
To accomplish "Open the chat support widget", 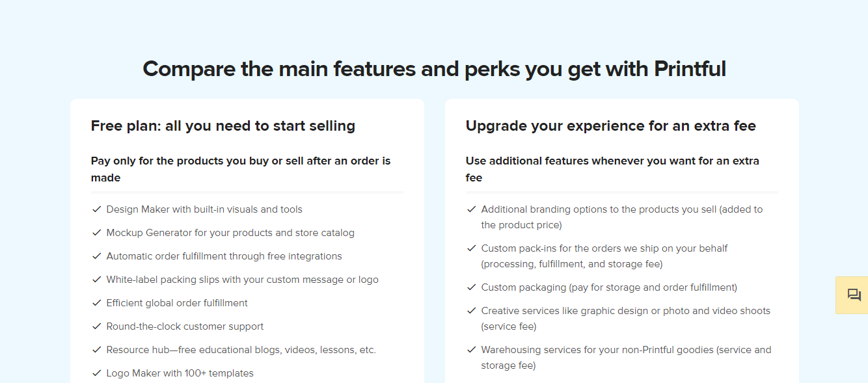I will [852, 295].
